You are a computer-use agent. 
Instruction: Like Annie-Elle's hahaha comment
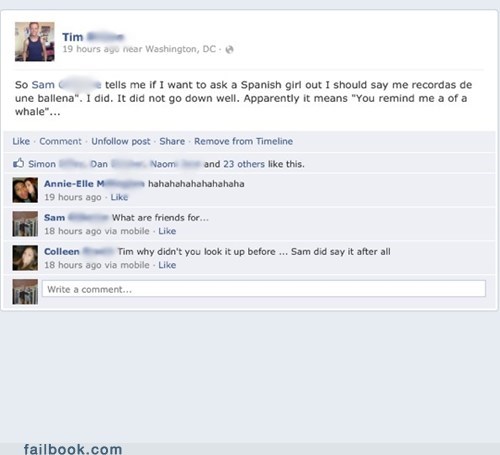119,197
